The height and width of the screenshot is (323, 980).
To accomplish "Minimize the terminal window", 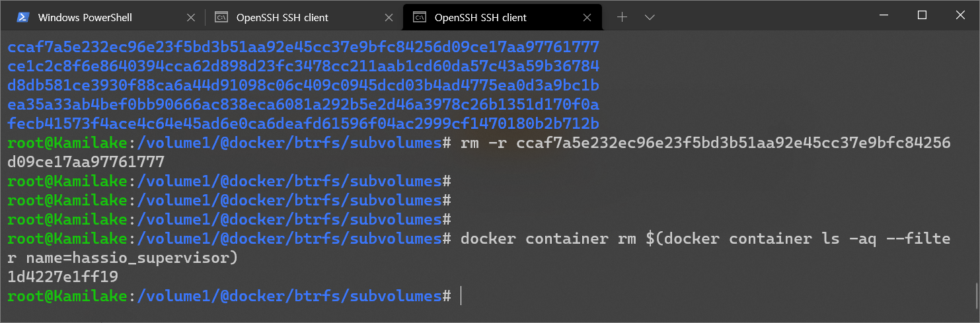I will point(886,15).
